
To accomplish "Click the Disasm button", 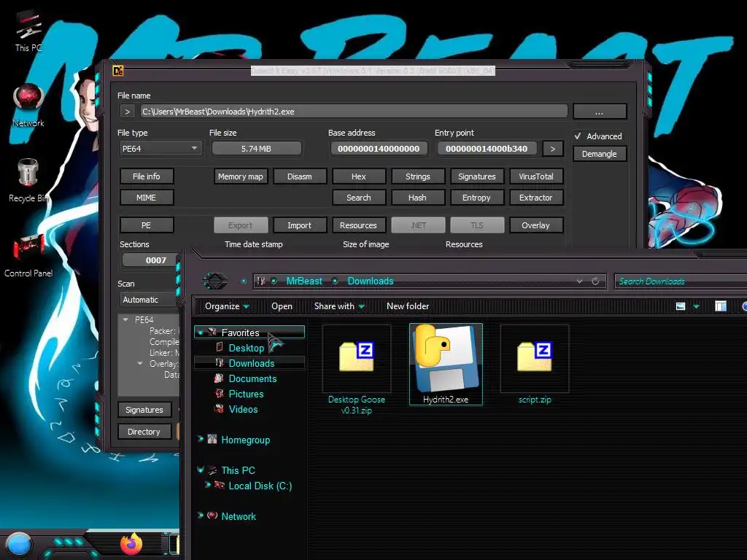I will point(300,176).
